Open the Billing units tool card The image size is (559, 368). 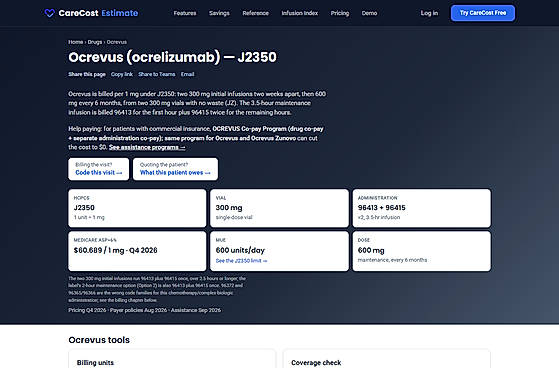point(172,359)
